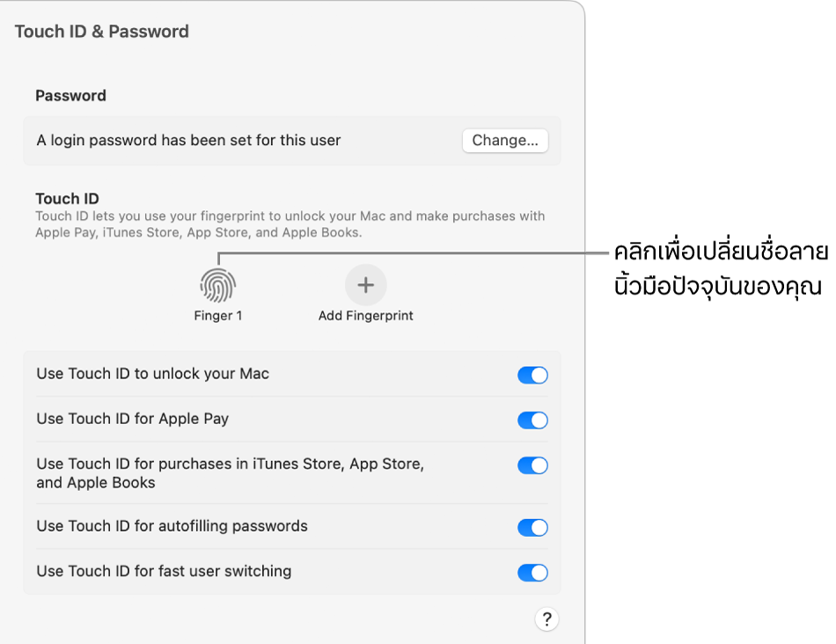Click the plus icon to register a new finger
Screen dimensions: 836x644
365,283
